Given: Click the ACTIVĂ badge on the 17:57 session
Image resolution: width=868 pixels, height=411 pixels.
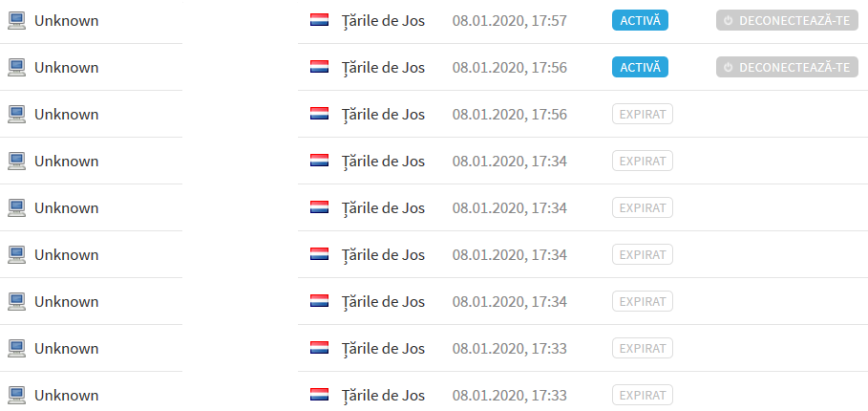Looking at the screenshot, I should click(x=640, y=20).
